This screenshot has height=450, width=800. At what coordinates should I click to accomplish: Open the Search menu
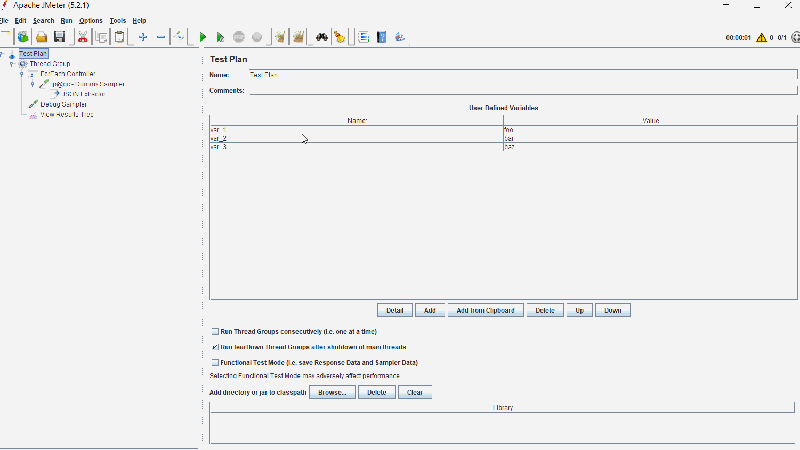tap(43, 20)
